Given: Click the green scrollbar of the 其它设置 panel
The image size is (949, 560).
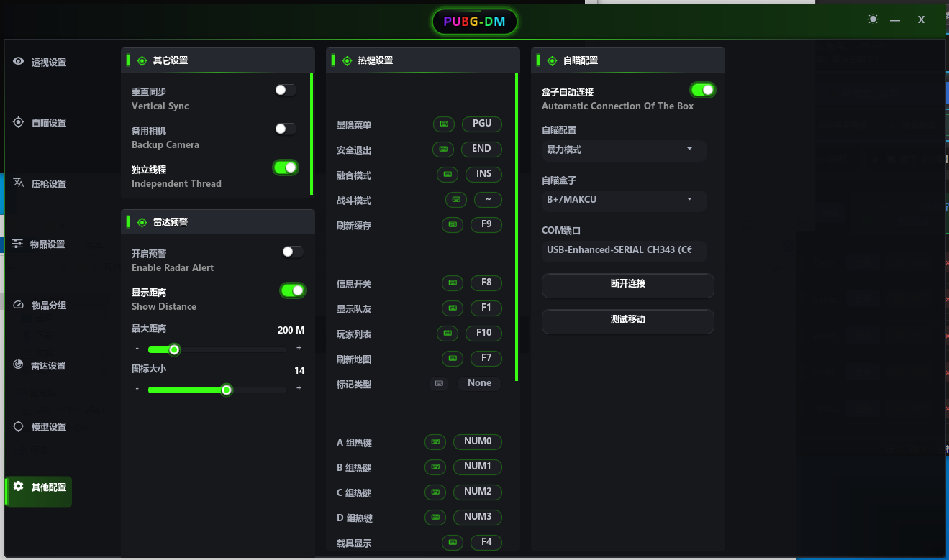Looking at the screenshot, I should pos(312,134).
